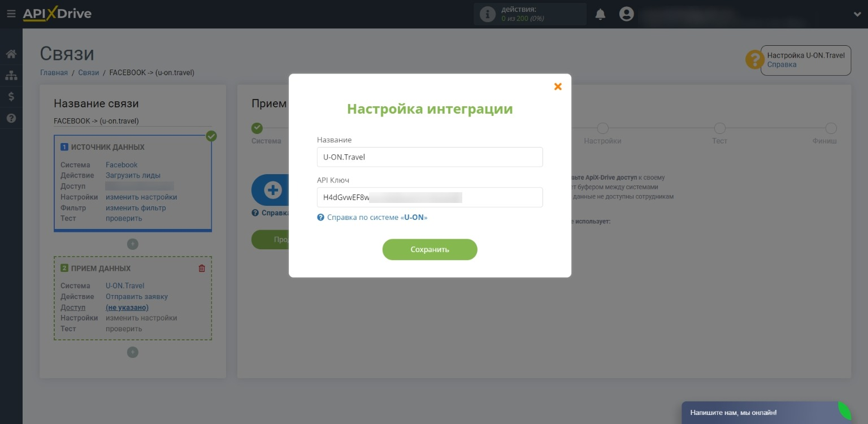The width and height of the screenshot is (868, 424).
Task: Click the Финиш step marker
Action: click(x=831, y=128)
